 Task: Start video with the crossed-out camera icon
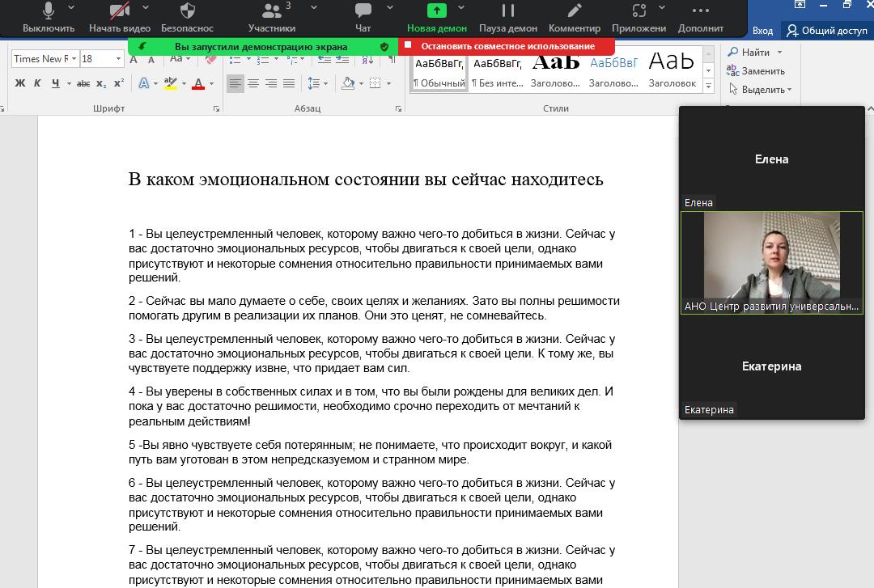(x=119, y=18)
